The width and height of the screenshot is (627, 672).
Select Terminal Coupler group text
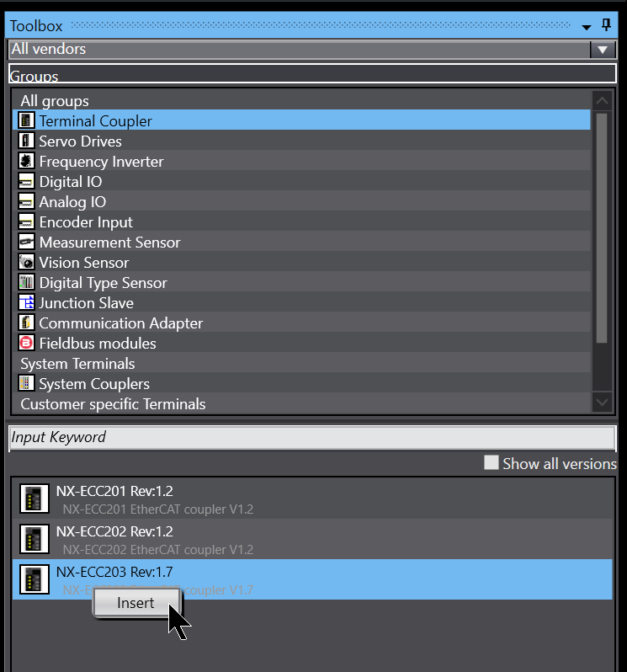point(95,121)
